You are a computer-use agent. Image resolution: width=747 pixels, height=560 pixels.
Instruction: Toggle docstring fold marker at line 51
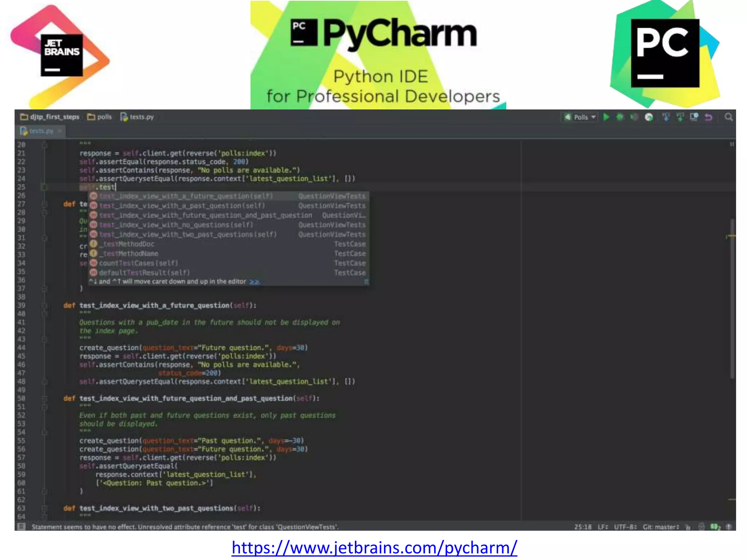44,407
